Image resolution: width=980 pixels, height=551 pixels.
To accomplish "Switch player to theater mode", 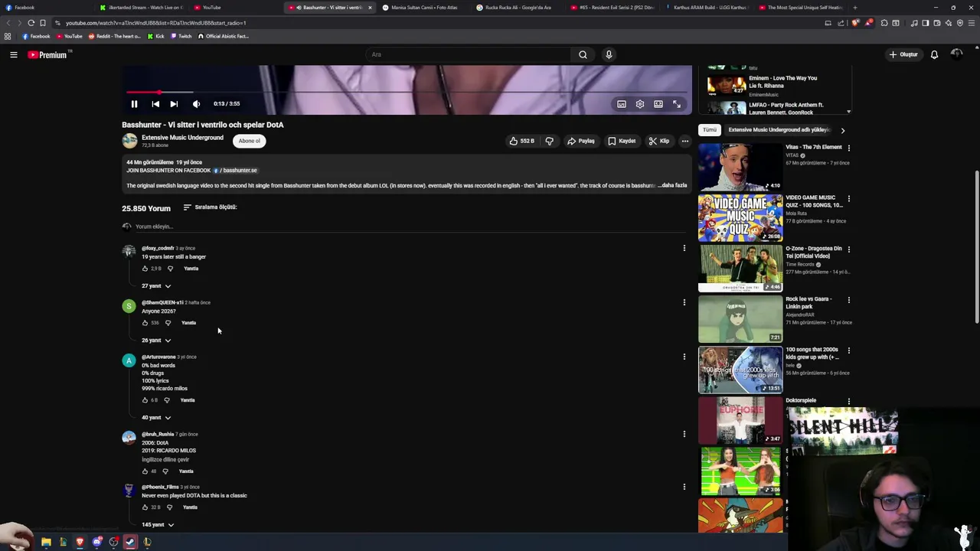I will 658,104.
